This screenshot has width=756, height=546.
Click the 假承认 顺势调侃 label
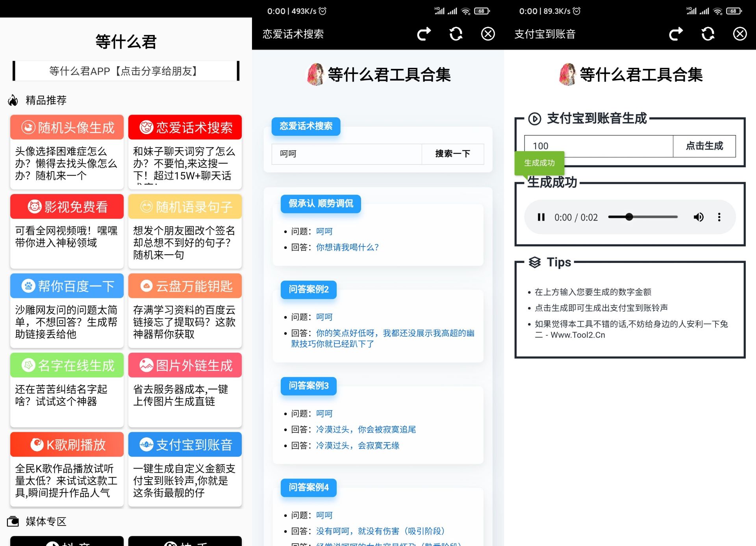[321, 204]
